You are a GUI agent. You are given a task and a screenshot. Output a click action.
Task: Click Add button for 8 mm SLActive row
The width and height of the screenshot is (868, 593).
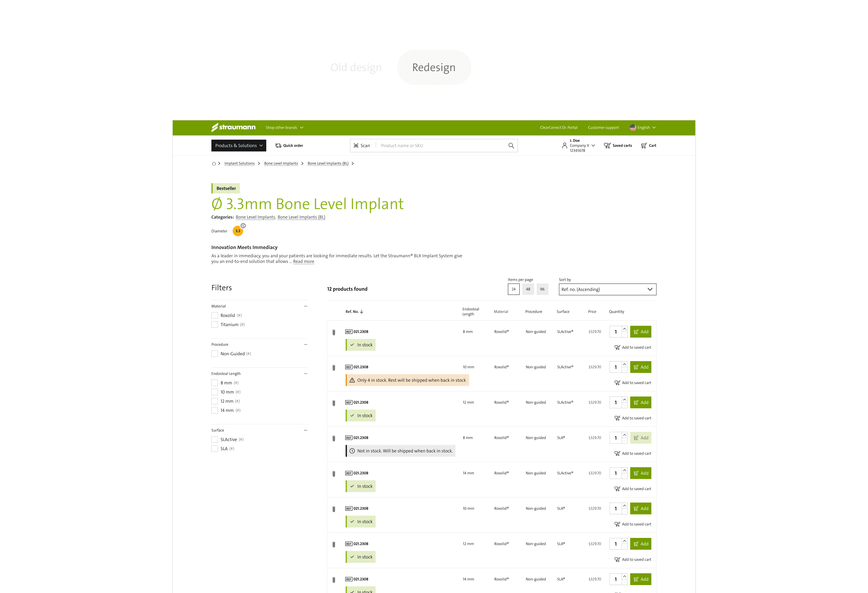[x=641, y=332]
